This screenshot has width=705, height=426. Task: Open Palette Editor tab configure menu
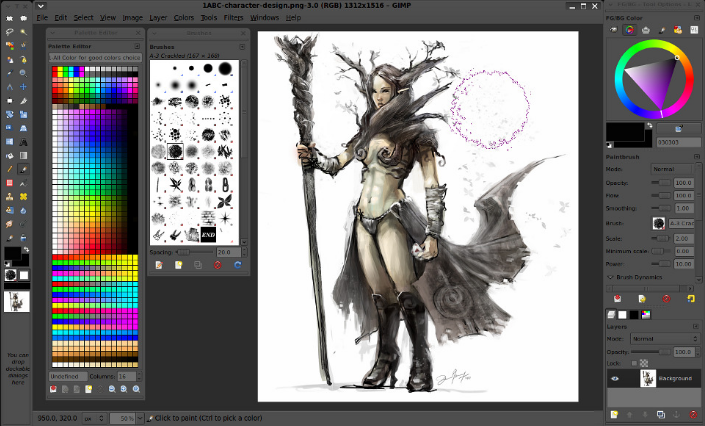137,46
